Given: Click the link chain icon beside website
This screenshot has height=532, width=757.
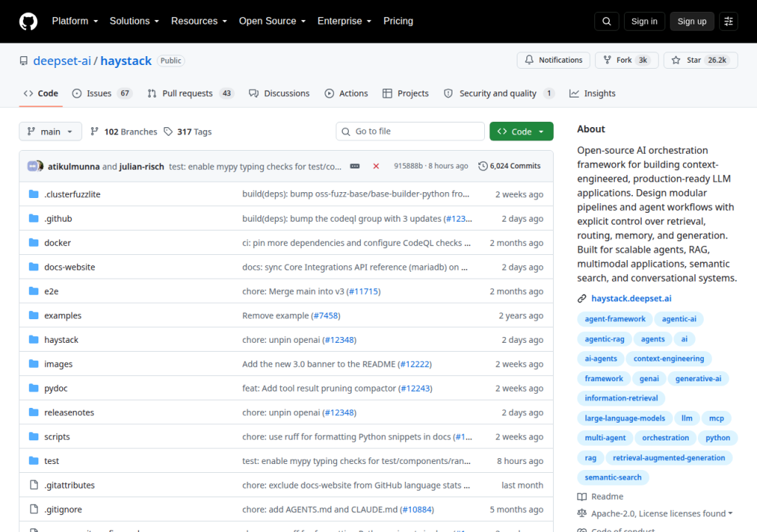Looking at the screenshot, I should [x=582, y=299].
